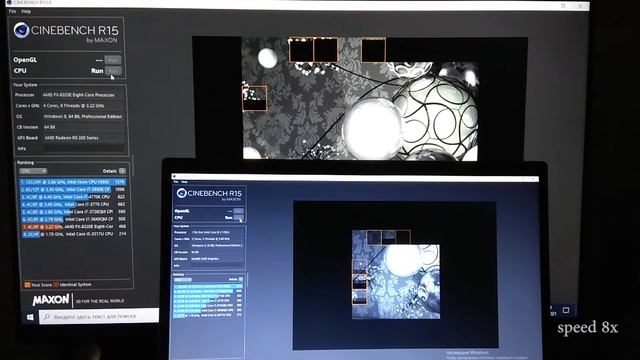Click the Info field in Your System
The image size is (640, 360).
click(x=84, y=149)
